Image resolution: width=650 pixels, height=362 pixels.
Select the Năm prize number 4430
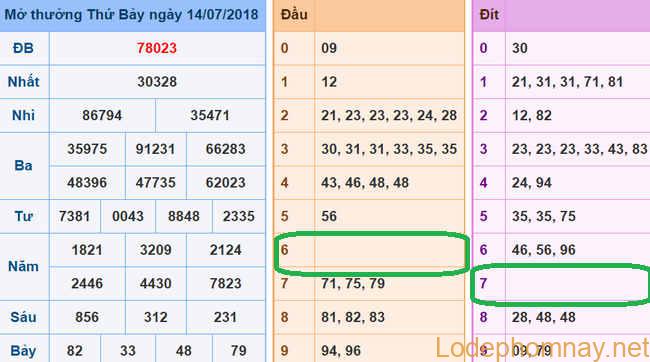pos(155,284)
